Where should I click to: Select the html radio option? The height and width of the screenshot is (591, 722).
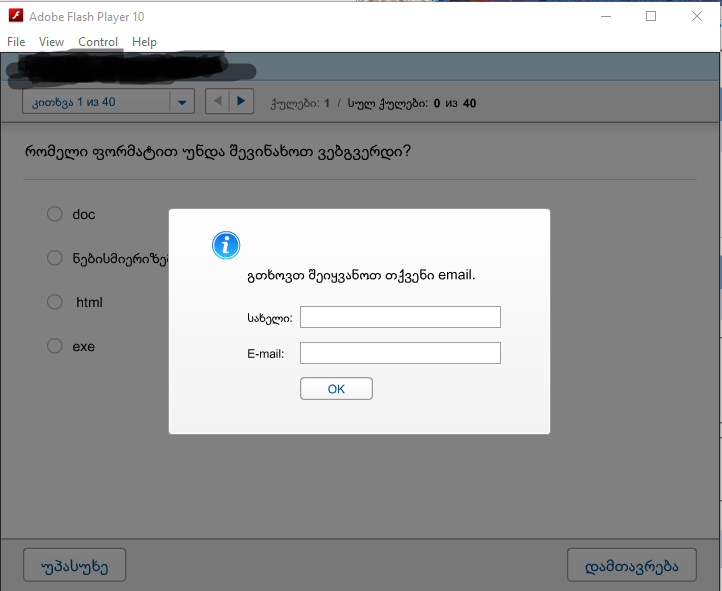[x=55, y=302]
